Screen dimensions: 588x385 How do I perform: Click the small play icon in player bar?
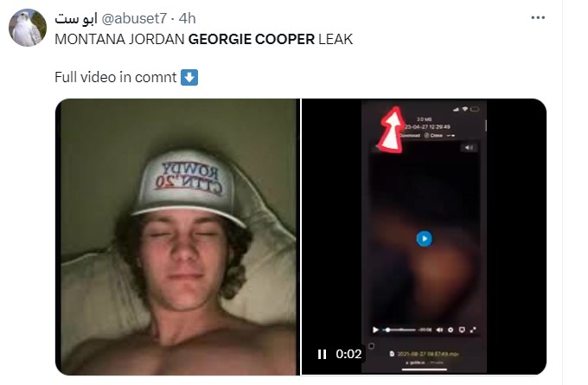tap(375, 330)
